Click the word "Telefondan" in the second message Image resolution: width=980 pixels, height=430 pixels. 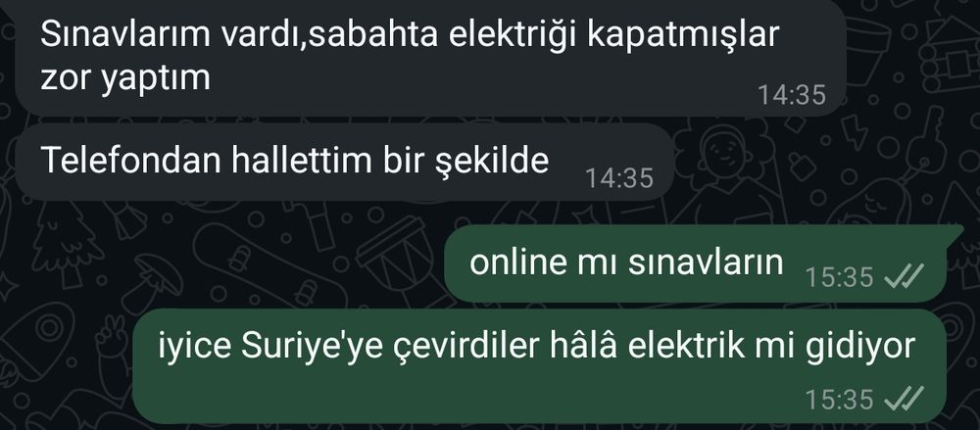pyautogui.click(x=131, y=160)
